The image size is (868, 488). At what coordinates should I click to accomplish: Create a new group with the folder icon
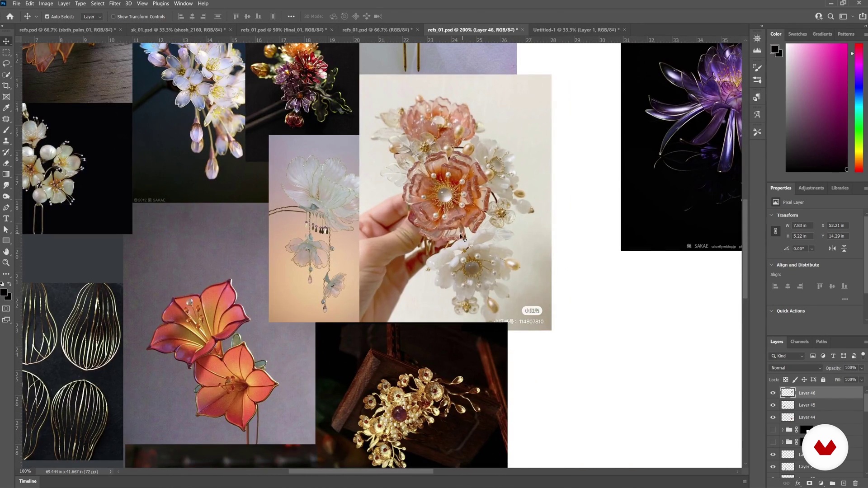(832, 483)
